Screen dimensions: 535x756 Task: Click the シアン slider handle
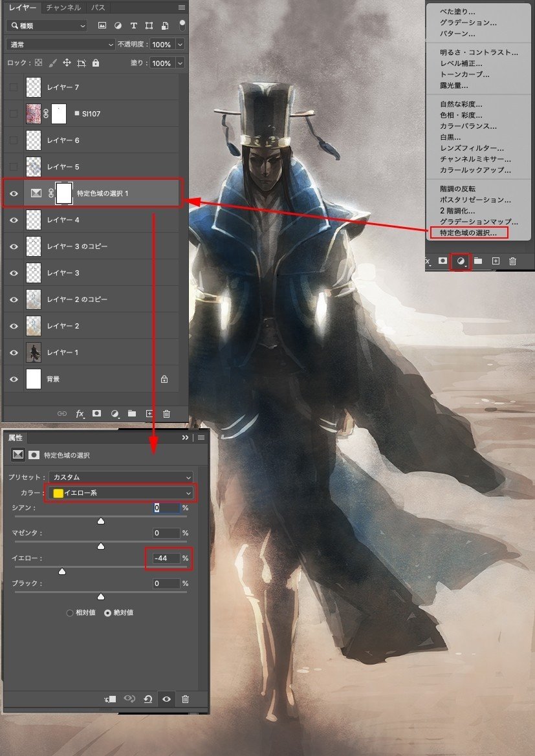click(x=101, y=521)
